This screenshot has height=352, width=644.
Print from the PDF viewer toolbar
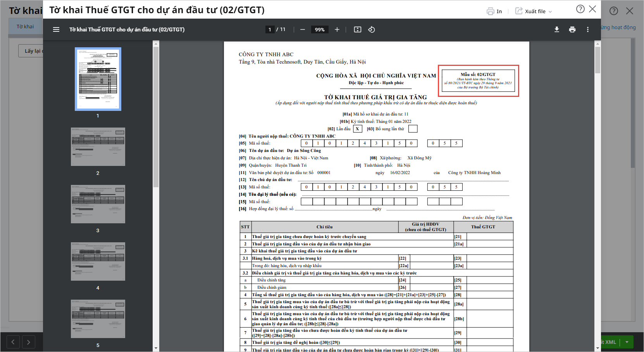tap(572, 29)
